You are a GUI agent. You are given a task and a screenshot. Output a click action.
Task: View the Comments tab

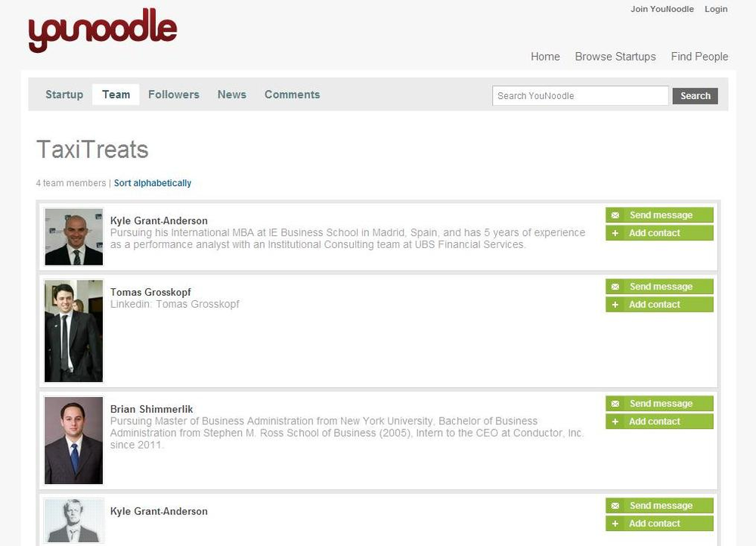[292, 95]
